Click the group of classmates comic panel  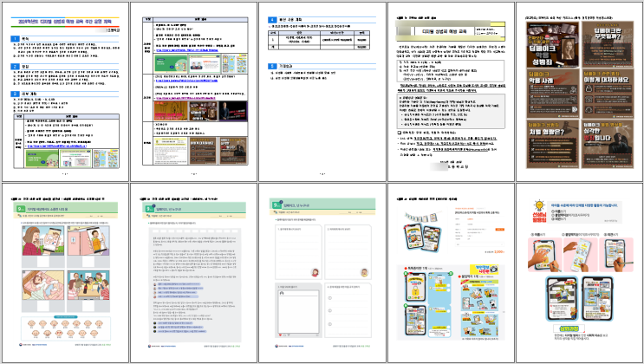pyautogui.click(x=88, y=285)
